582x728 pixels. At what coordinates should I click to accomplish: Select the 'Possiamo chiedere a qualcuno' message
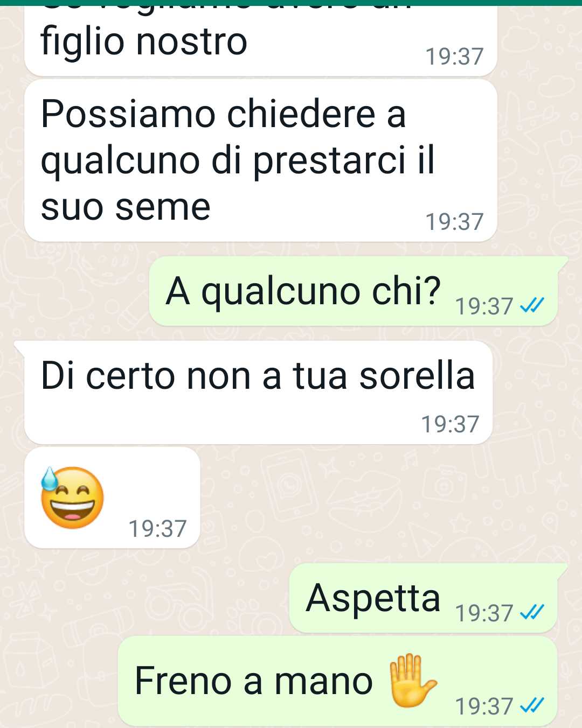(x=260, y=160)
